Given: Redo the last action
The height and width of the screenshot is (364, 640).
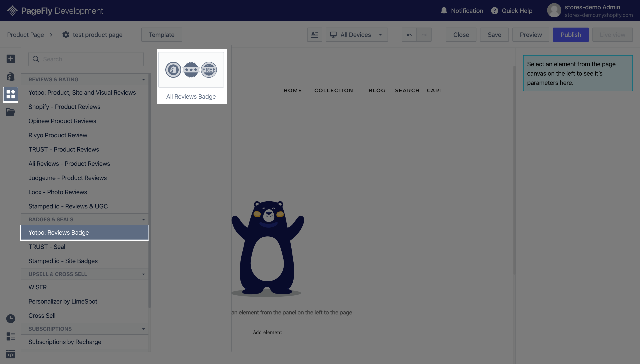Looking at the screenshot, I should pyautogui.click(x=424, y=34).
